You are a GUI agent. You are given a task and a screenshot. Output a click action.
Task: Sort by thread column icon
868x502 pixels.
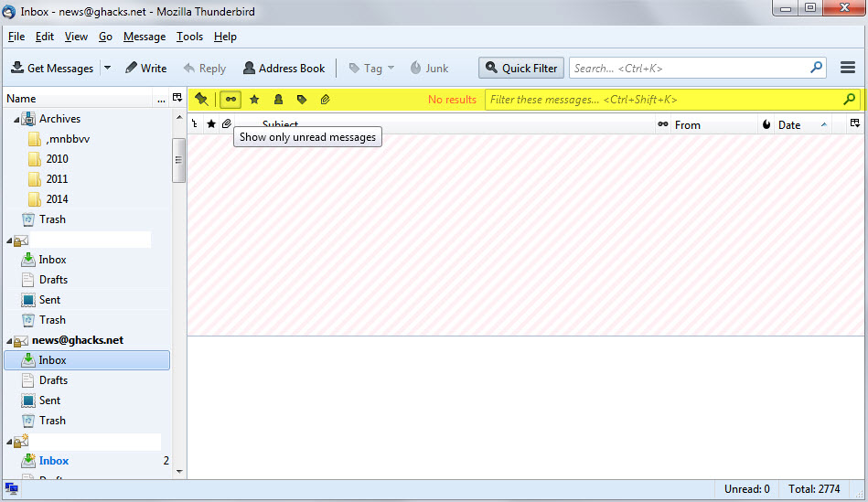195,124
